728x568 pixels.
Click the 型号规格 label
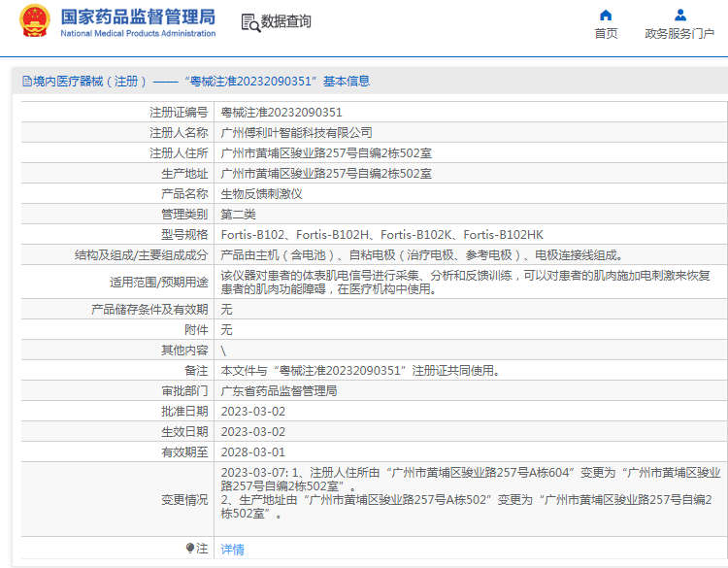(184, 235)
